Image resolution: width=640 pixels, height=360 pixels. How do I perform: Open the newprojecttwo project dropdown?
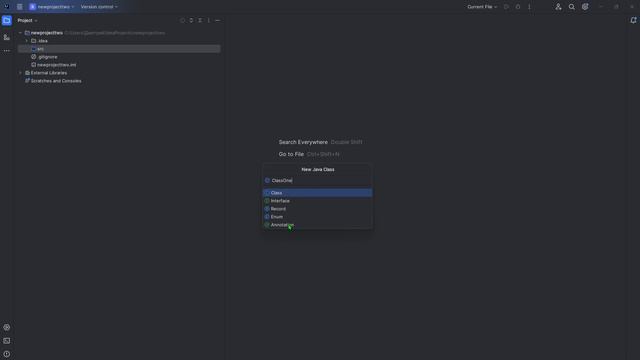[x=52, y=7]
